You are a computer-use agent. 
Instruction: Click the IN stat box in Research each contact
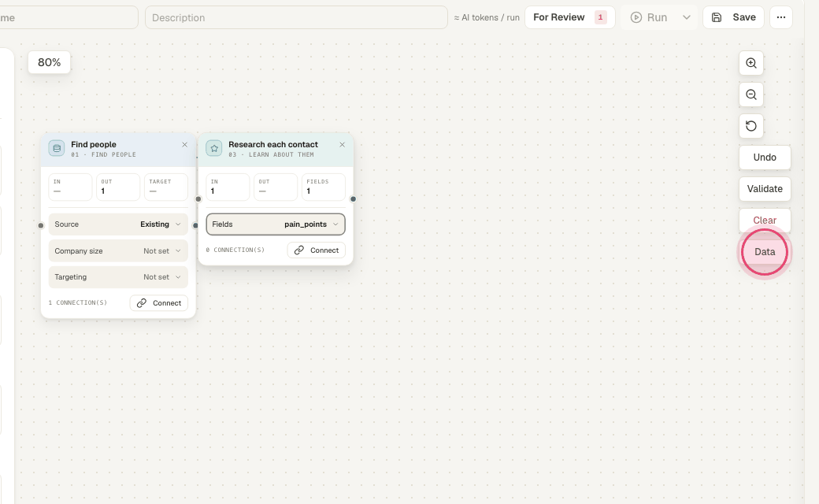tap(228, 187)
